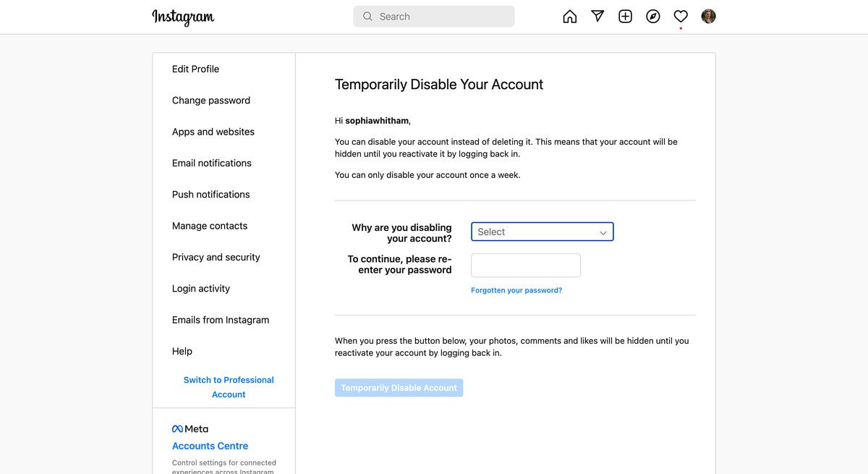Click the notifications heart icon
This screenshot has height=474, width=868.
click(x=680, y=16)
